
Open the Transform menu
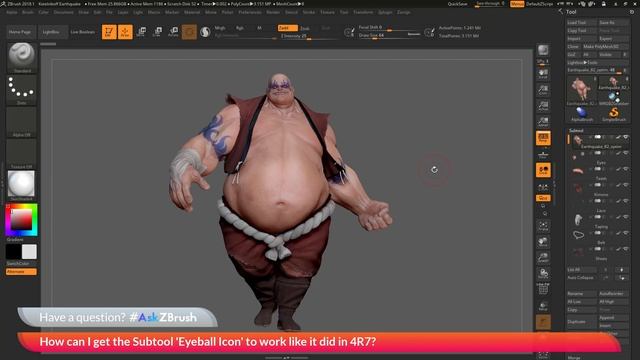click(x=363, y=12)
